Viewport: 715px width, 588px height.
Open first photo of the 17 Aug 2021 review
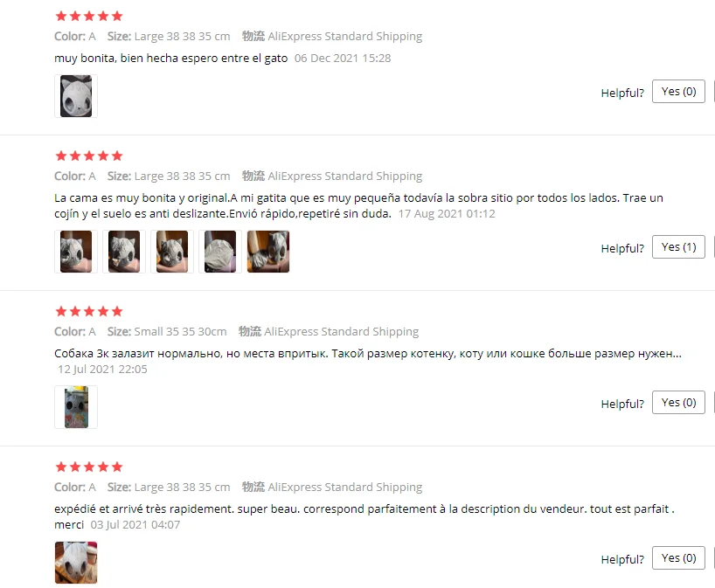[76, 252]
